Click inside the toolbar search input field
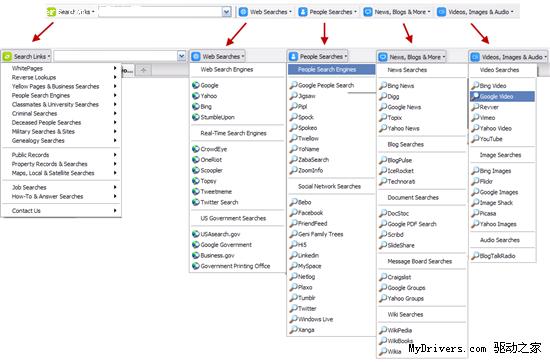Image resolution: width=550 pixels, height=362 pixels. (x=116, y=56)
